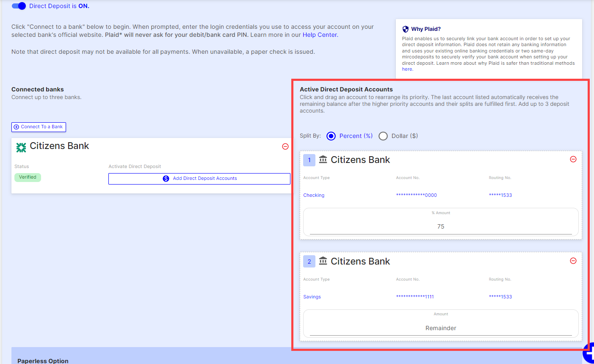
Task: Select the Dollar ($) split option
Action: (398, 136)
